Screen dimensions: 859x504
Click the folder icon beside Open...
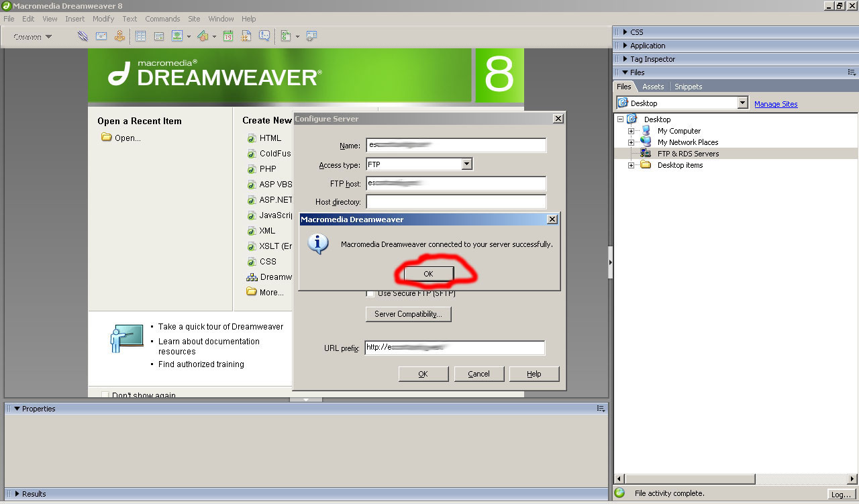106,138
